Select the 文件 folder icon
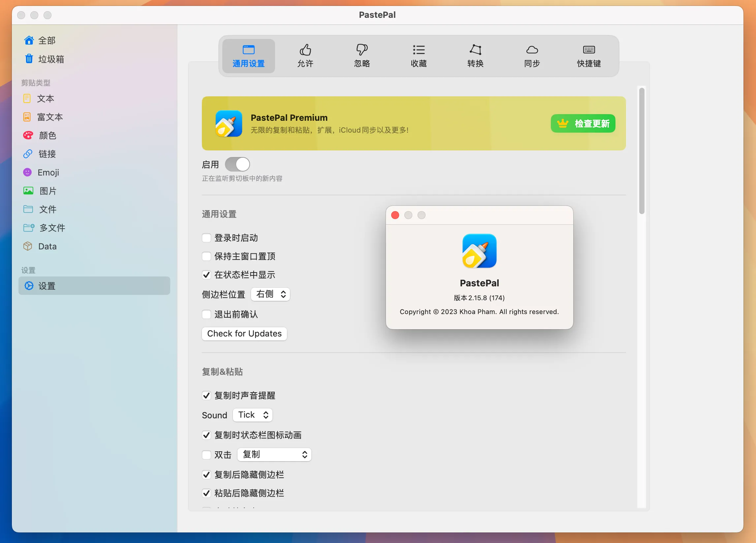Image resolution: width=756 pixels, height=543 pixels. click(x=28, y=209)
